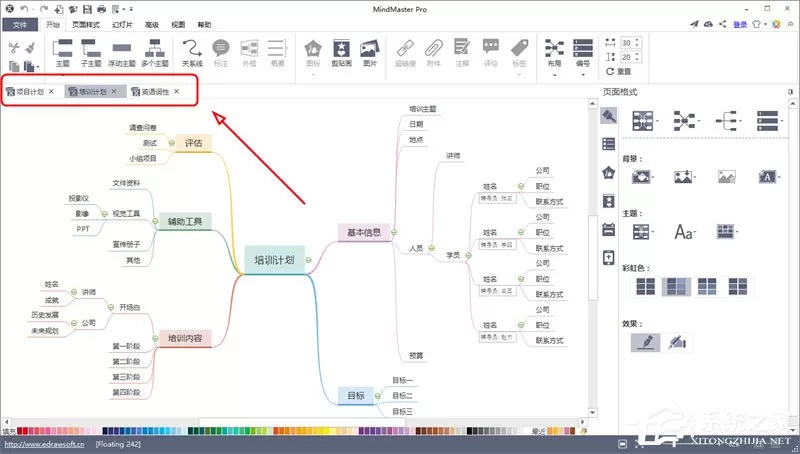Viewport: 800px width, 454px height.
Task: Collapse the 辅助工具 branch toggle circle
Action: pyautogui.click(x=155, y=221)
